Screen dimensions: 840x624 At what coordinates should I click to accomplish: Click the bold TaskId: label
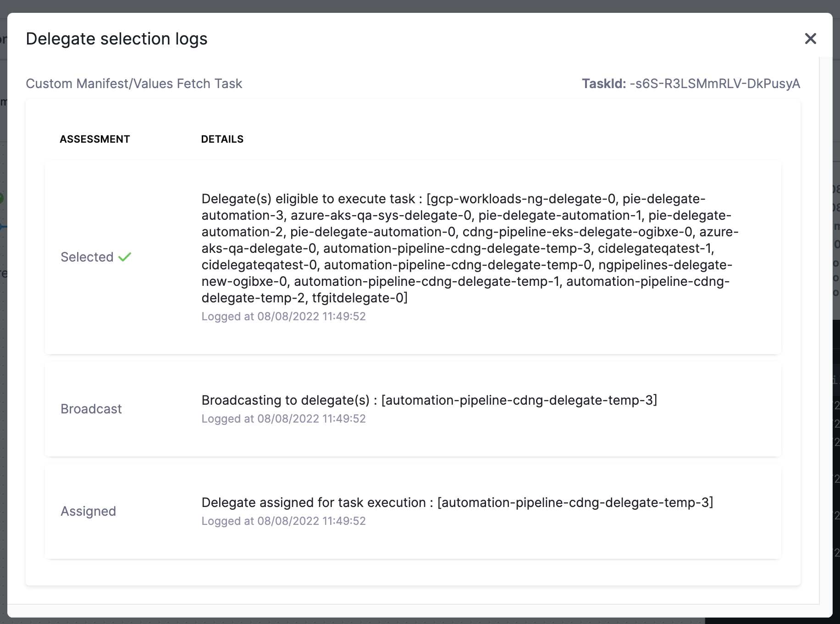[x=603, y=84]
